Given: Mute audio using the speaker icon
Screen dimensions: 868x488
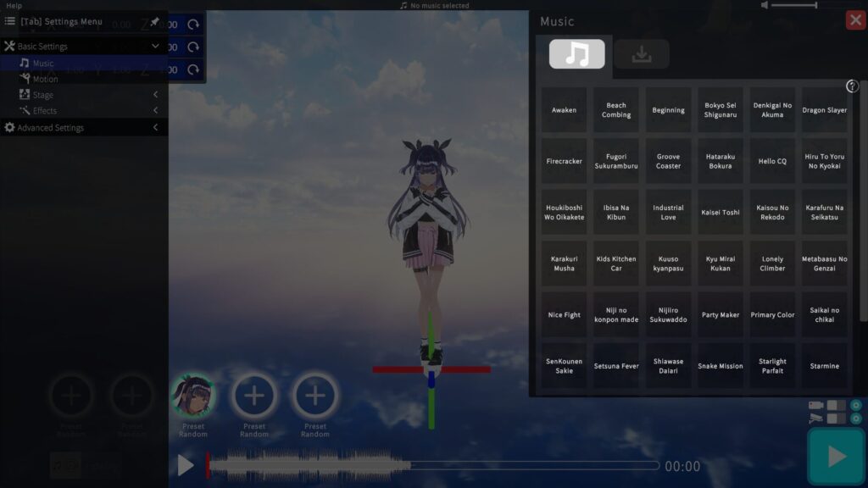Looking at the screenshot, I should 765,5.
